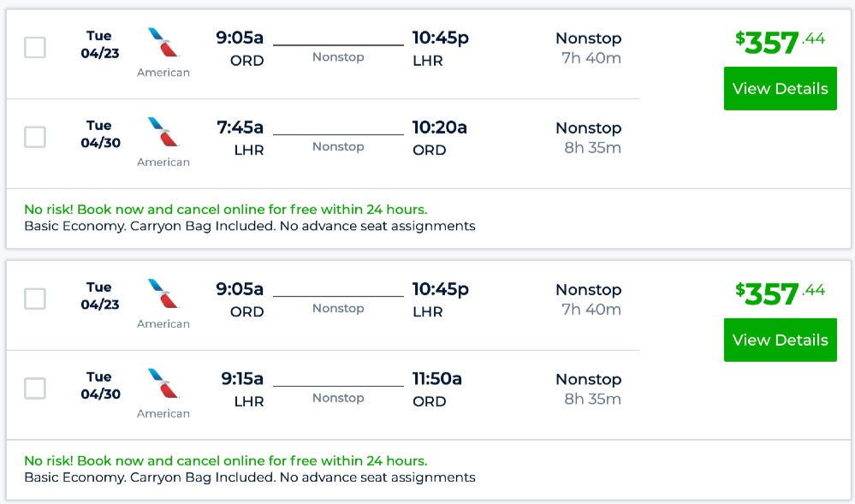Click the $357.44 price on the second itinerary
Image resolution: width=855 pixels, height=504 pixels.
tap(780, 293)
